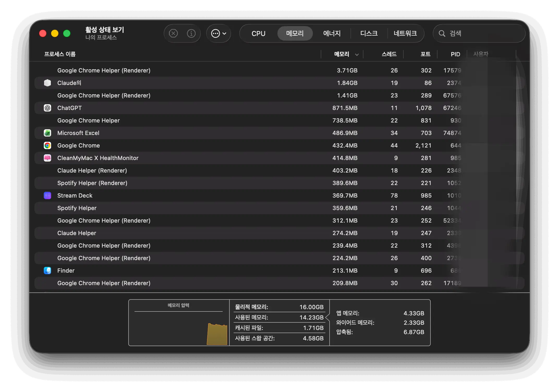Select the 209.8MB Chrome Helper (Renderer) row
559x392 pixels.
coord(279,283)
